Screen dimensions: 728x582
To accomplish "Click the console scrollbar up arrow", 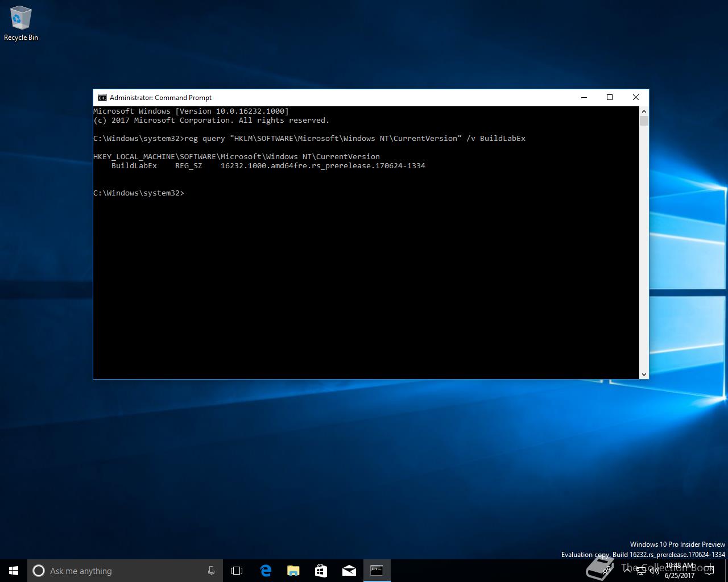I will tap(644, 111).
